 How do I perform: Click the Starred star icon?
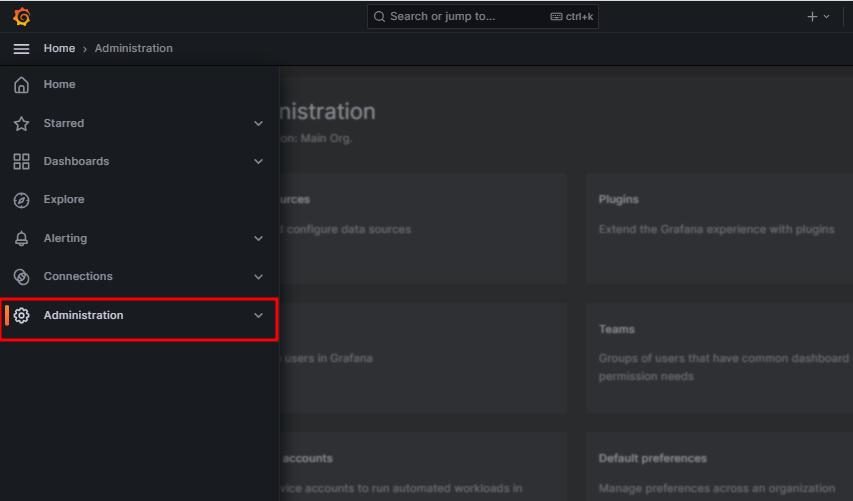21,123
